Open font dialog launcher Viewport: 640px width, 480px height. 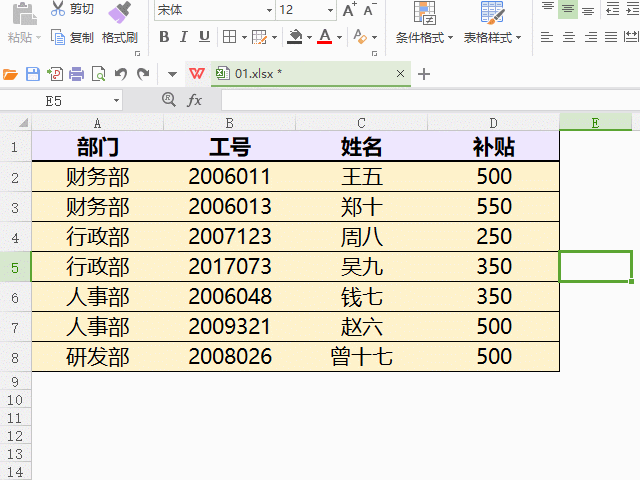click(x=374, y=53)
